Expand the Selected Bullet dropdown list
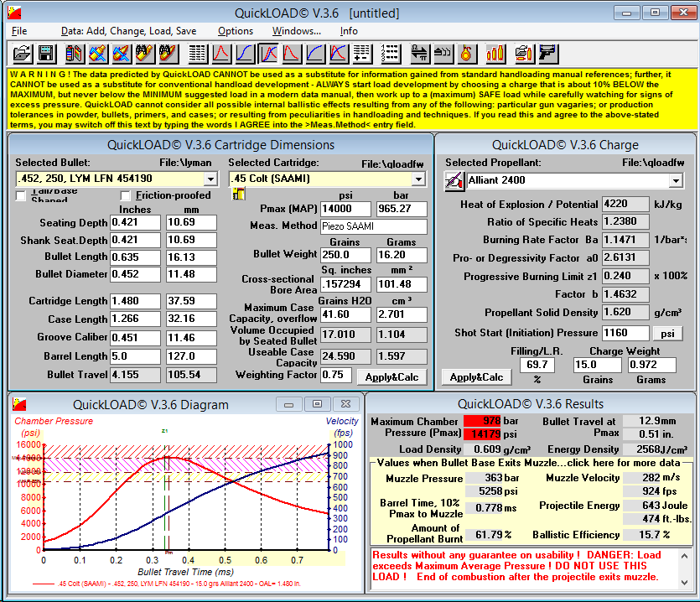700x602 pixels. point(210,179)
